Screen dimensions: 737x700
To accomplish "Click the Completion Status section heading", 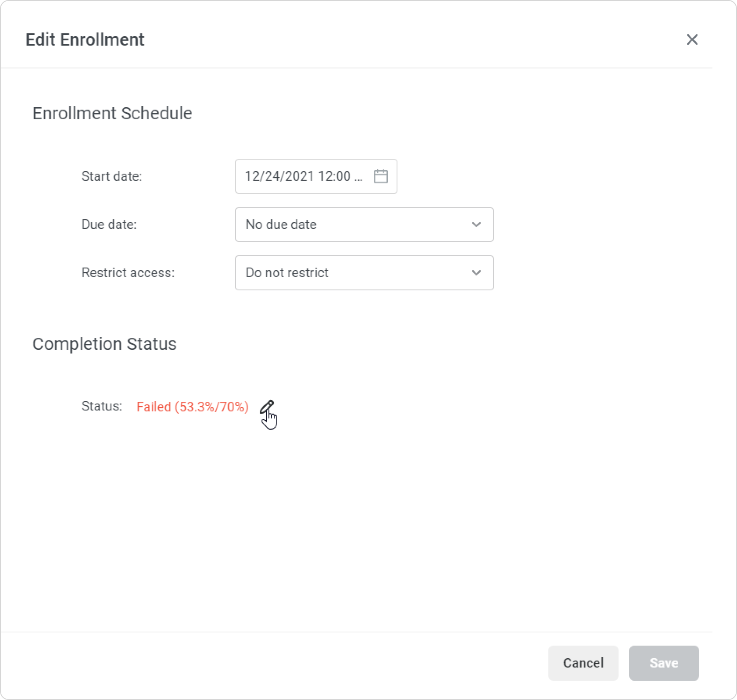I will [x=104, y=344].
